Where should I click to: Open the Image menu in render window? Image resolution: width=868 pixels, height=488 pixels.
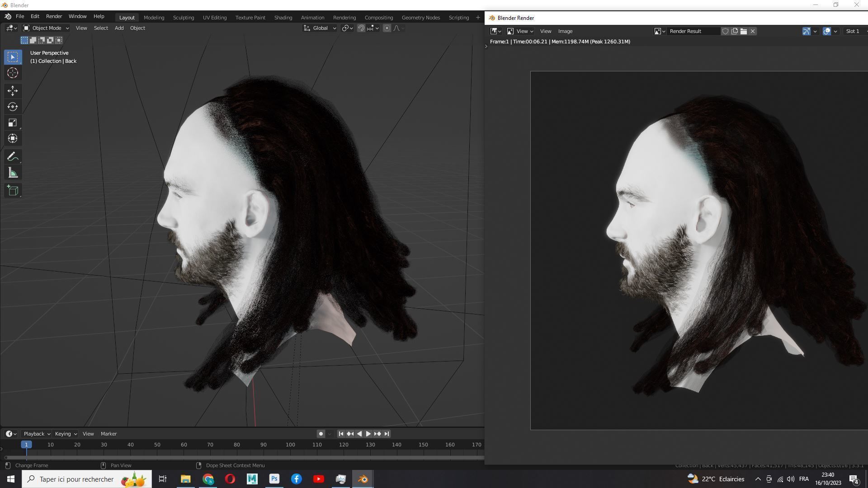[x=565, y=31]
